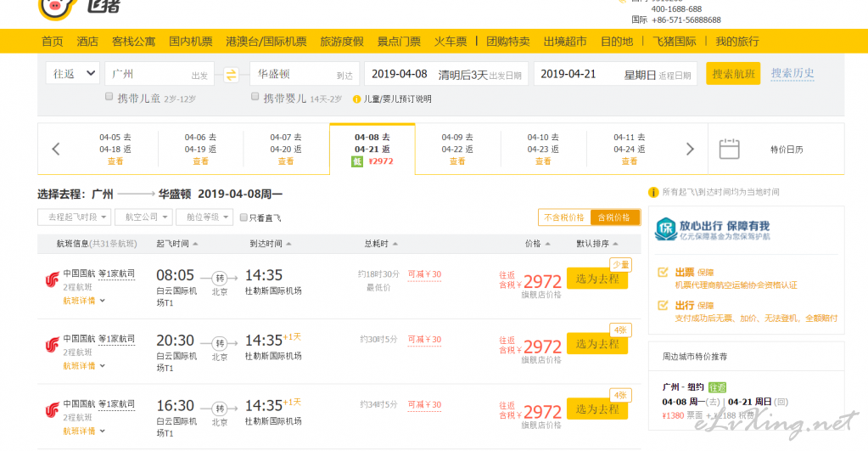Expand 航班详情 for the 16:30 flight
Screen dimensions: 868x451
84,431
